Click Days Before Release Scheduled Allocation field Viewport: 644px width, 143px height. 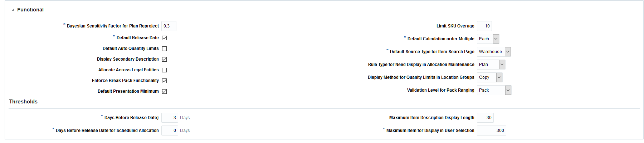(170, 131)
